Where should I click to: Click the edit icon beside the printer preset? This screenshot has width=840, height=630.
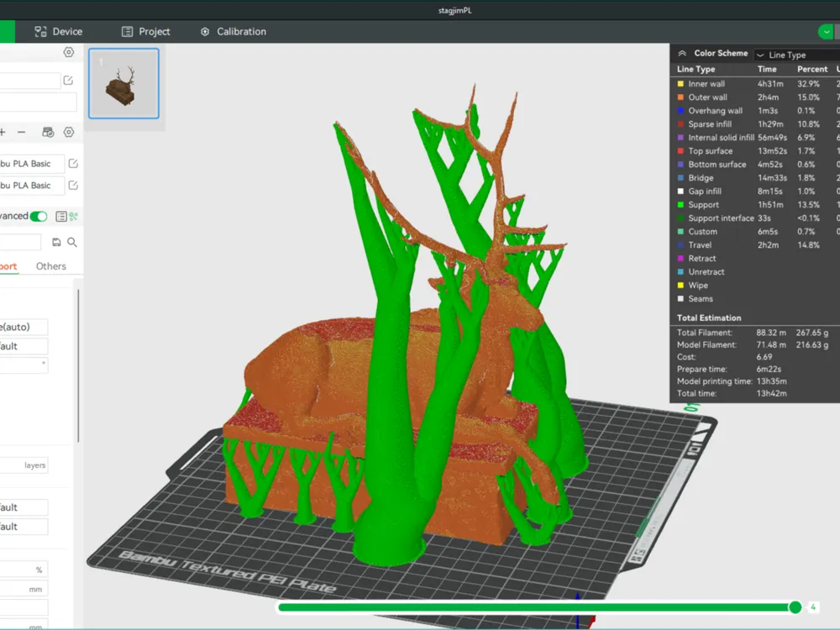tap(68, 81)
